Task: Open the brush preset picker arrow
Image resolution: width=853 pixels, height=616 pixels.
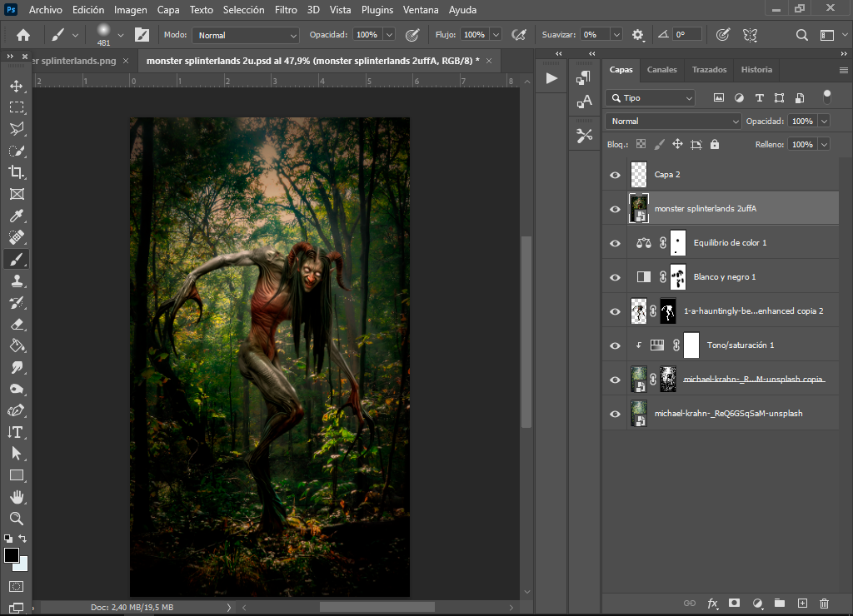Action: tap(121, 35)
